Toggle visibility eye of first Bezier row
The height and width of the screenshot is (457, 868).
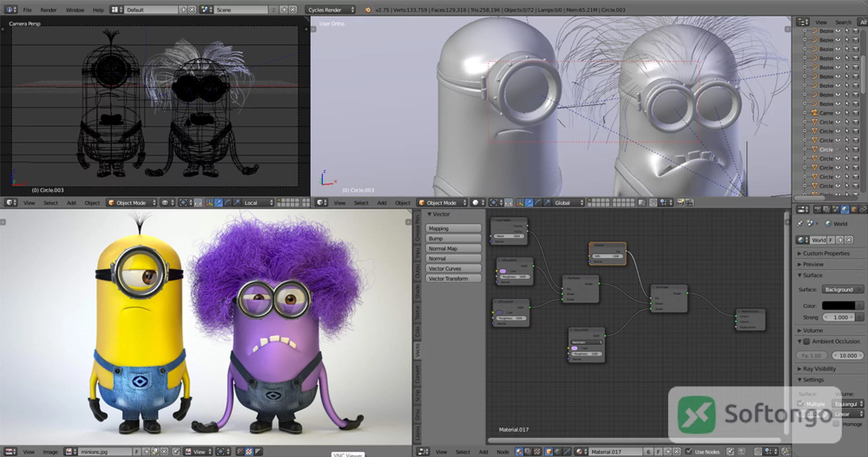point(838,31)
